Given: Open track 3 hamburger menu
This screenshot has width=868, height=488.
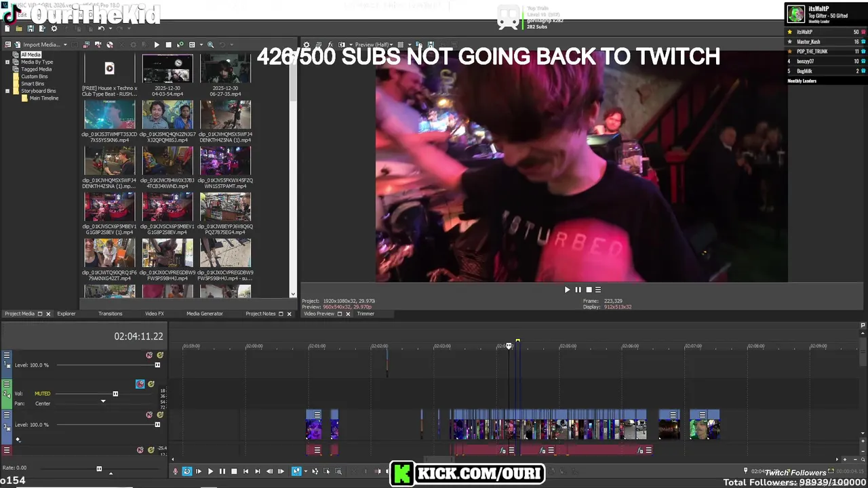Looking at the screenshot, I should 7,415.
